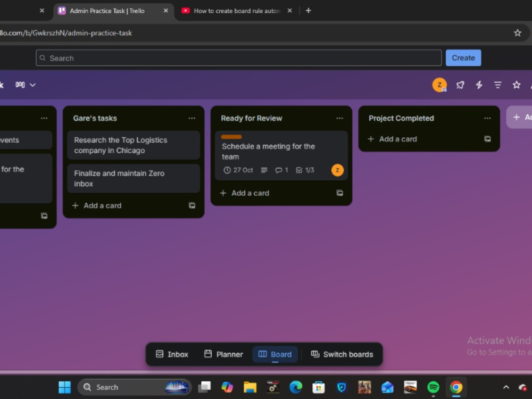
Task: Add a card in Project Completed
Action: (393, 139)
